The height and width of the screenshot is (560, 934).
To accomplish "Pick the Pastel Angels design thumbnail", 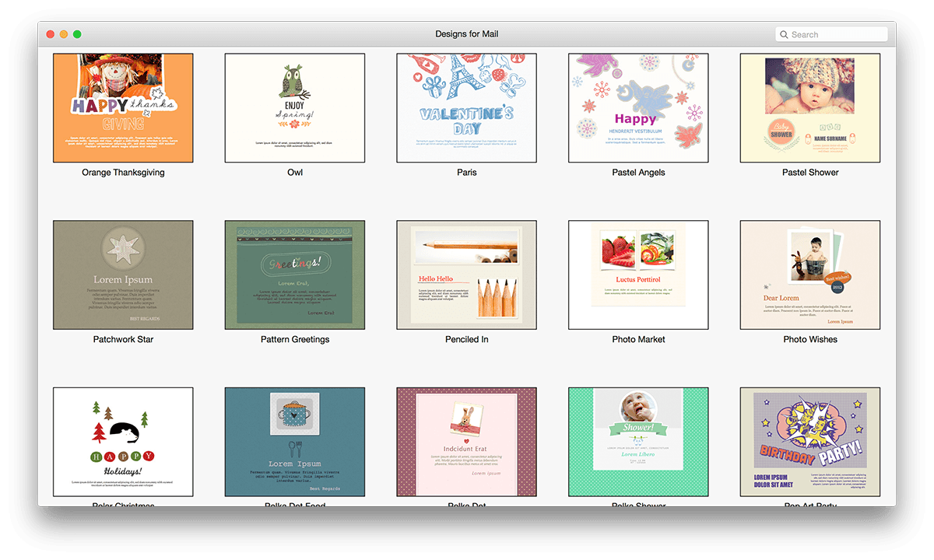I will [638, 108].
